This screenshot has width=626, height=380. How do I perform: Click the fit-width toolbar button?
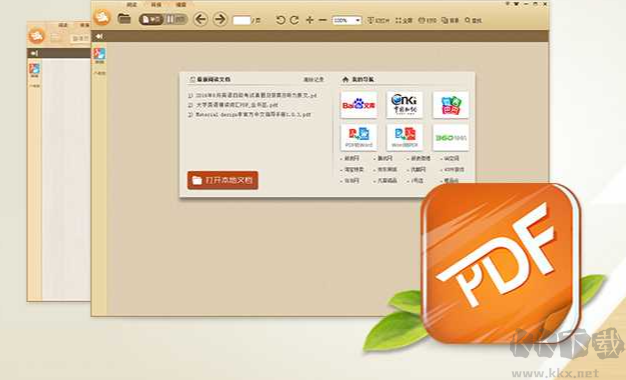[378, 20]
